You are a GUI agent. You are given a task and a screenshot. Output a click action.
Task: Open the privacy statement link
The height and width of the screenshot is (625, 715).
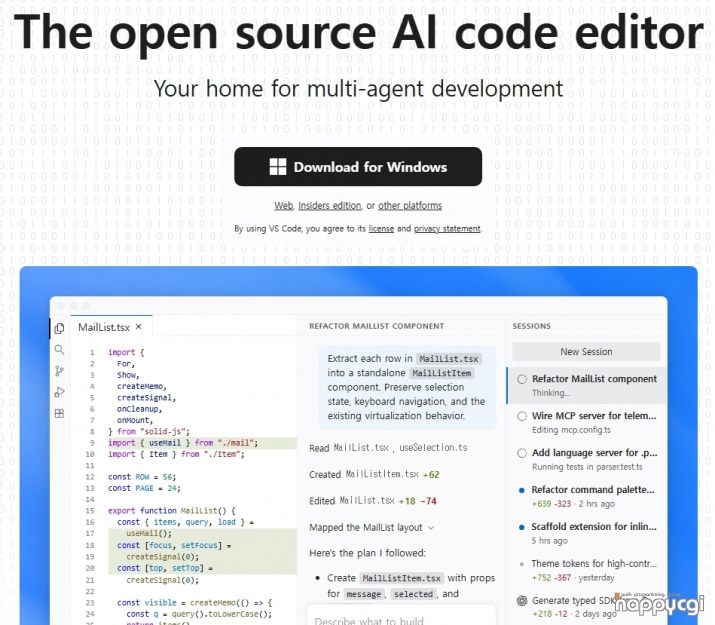[447, 228]
